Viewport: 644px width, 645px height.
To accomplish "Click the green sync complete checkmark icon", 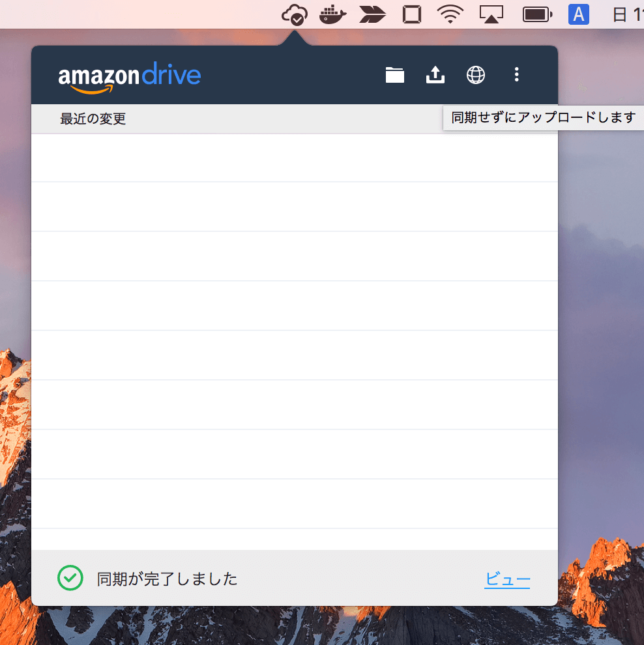I will tap(70, 578).
